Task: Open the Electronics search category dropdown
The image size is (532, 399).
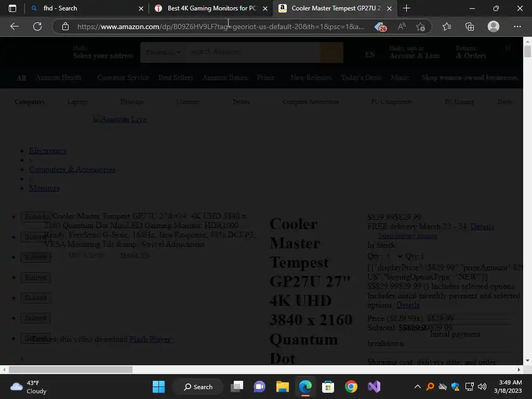Action: pyautogui.click(x=163, y=52)
